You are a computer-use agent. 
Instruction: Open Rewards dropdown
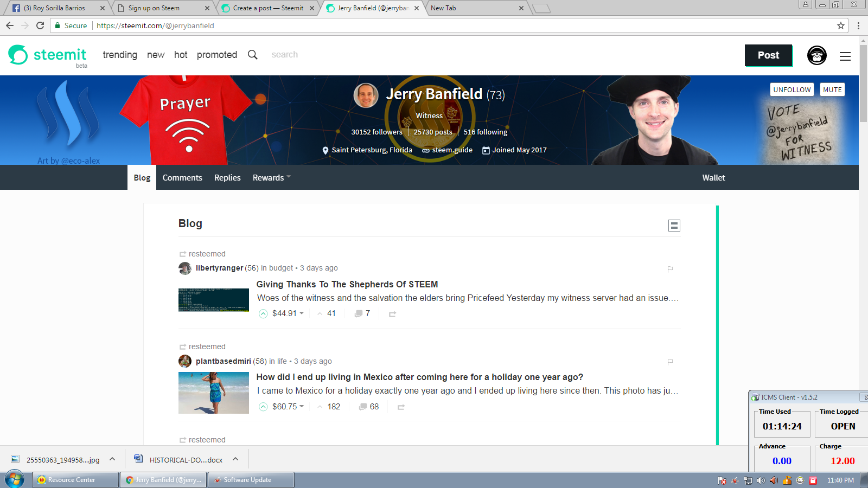(x=272, y=178)
